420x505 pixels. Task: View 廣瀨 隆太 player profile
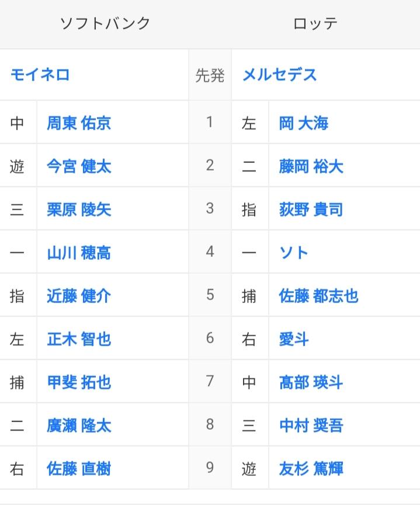pos(79,425)
